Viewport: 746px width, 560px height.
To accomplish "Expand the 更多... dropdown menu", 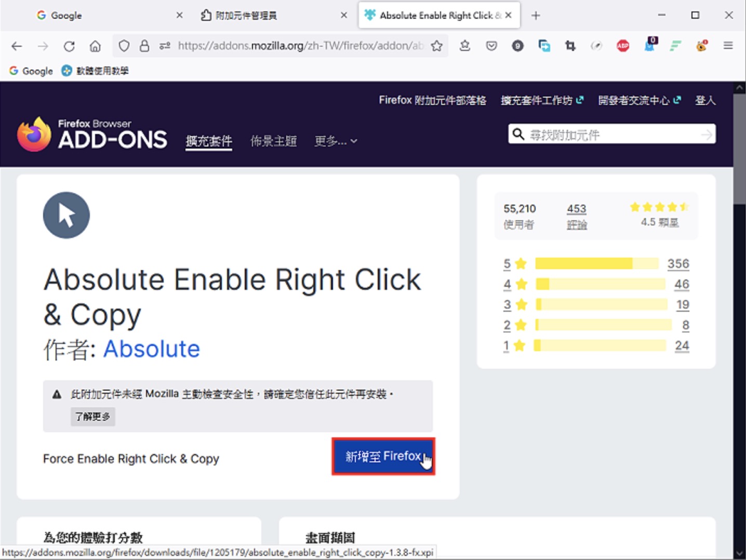I will pos(336,141).
